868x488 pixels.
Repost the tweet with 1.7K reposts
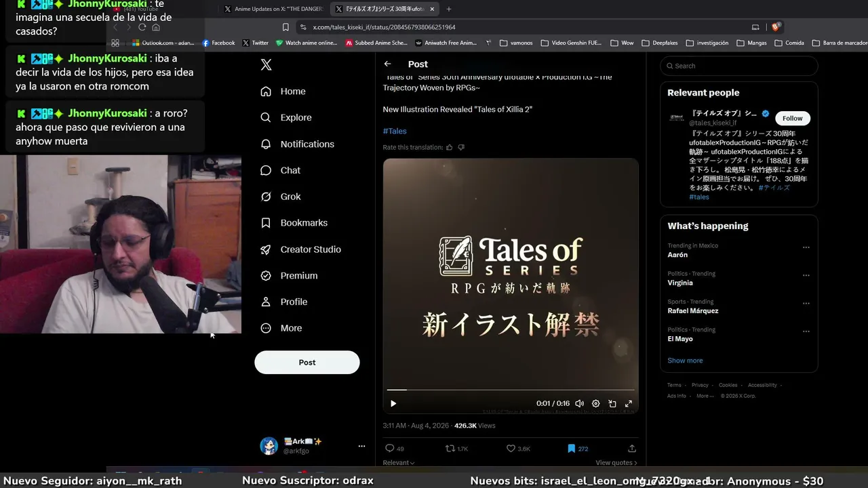click(x=456, y=448)
